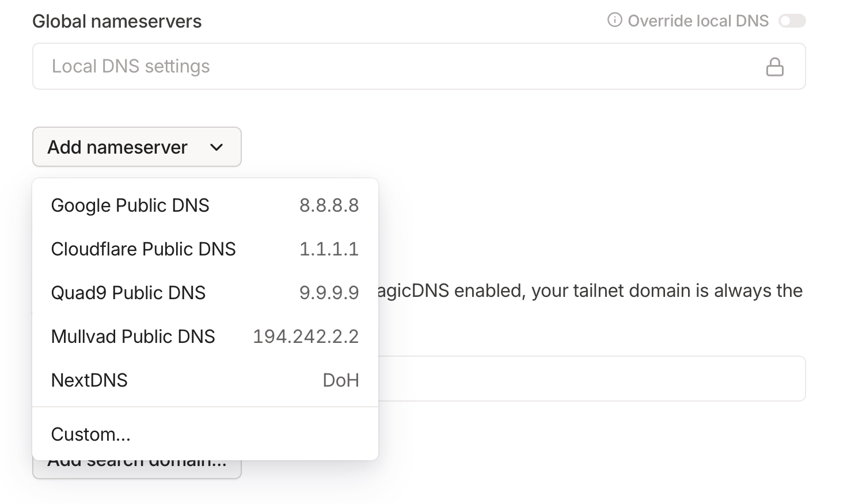Select Google Public DNS 8.8.8.8

(x=205, y=205)
